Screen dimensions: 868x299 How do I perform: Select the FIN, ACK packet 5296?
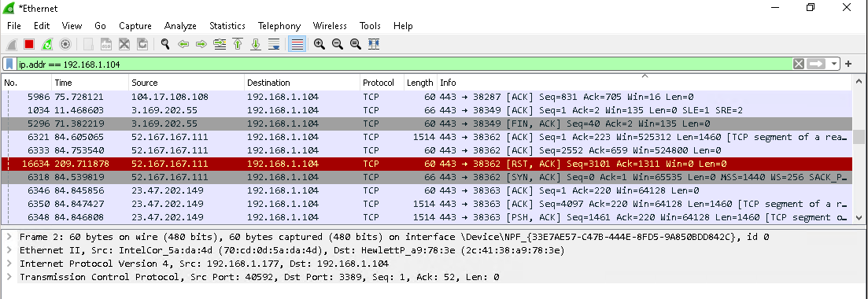pyautogui.click(x=427, y=124)
